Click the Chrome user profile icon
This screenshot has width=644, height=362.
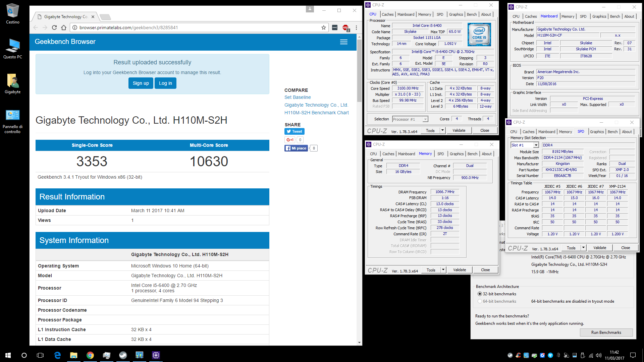[310, 9]
